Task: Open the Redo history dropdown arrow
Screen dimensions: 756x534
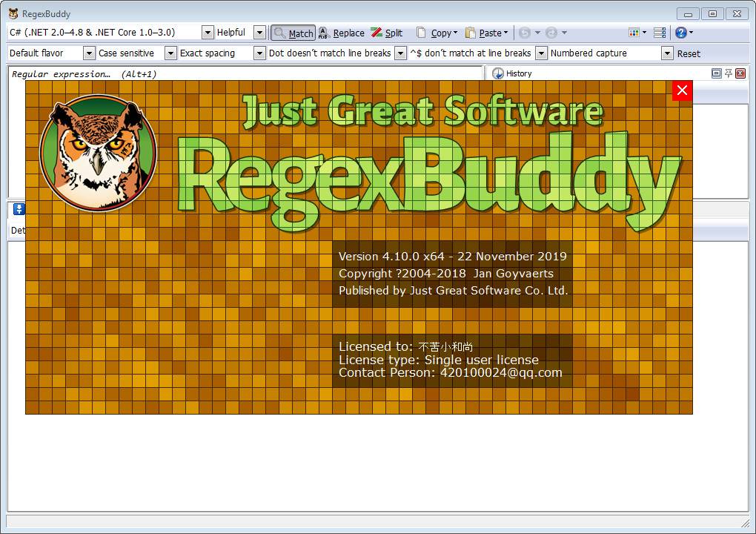Action: (564, 33)
